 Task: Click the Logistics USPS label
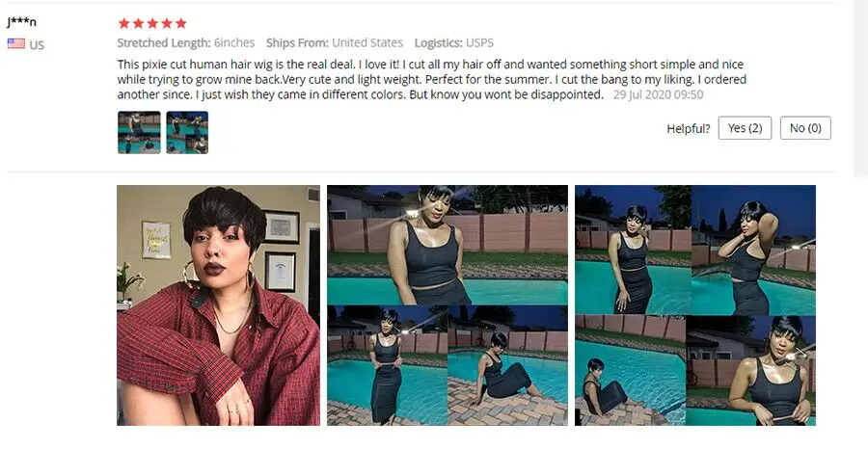[454, 43]
